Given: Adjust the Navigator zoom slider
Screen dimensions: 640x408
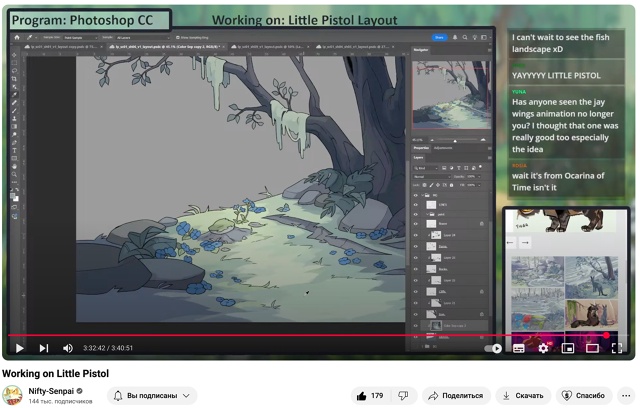Looking at the screenshot, I should (x=455, y=140).
